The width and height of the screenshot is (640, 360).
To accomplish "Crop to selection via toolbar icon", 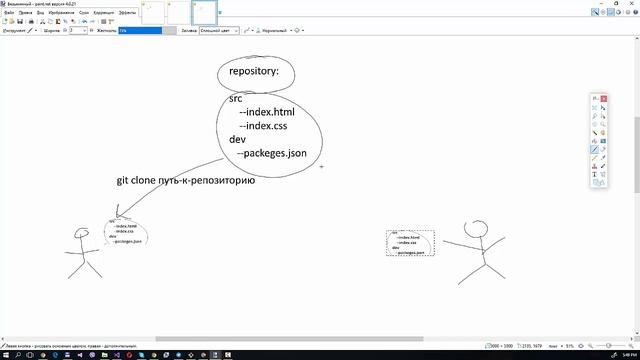I will point(65,21).
